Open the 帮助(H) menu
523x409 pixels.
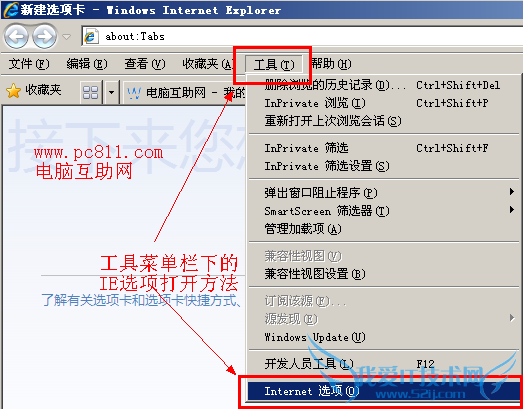tap(331, 63)
